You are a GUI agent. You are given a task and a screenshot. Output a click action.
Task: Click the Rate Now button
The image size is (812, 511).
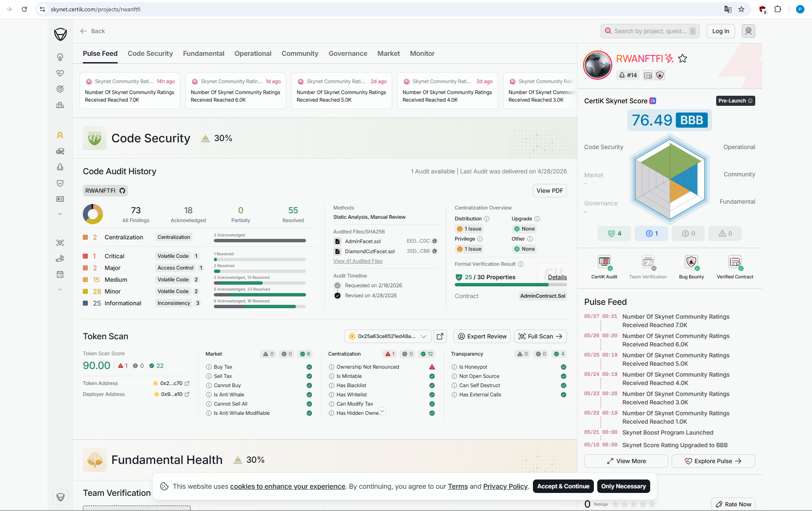(x=733, y=504)
